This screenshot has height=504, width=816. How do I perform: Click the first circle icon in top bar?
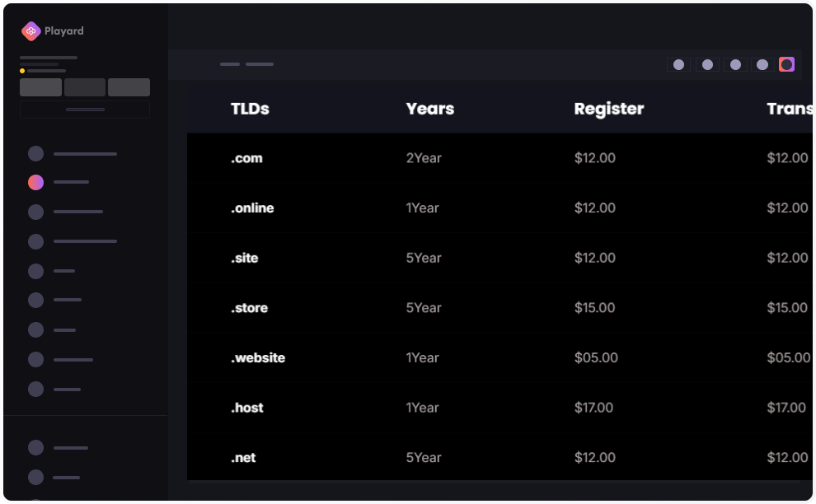[678, 64]
